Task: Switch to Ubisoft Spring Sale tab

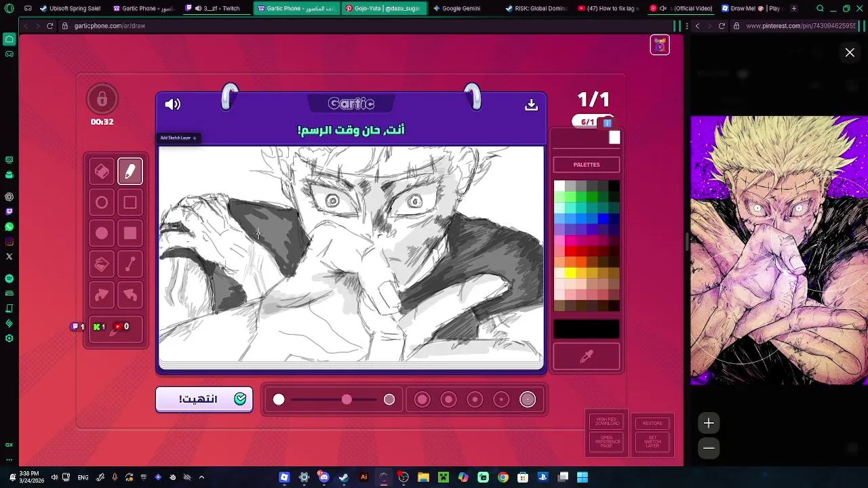Action: pyautogui.click(x=71, y=8)
